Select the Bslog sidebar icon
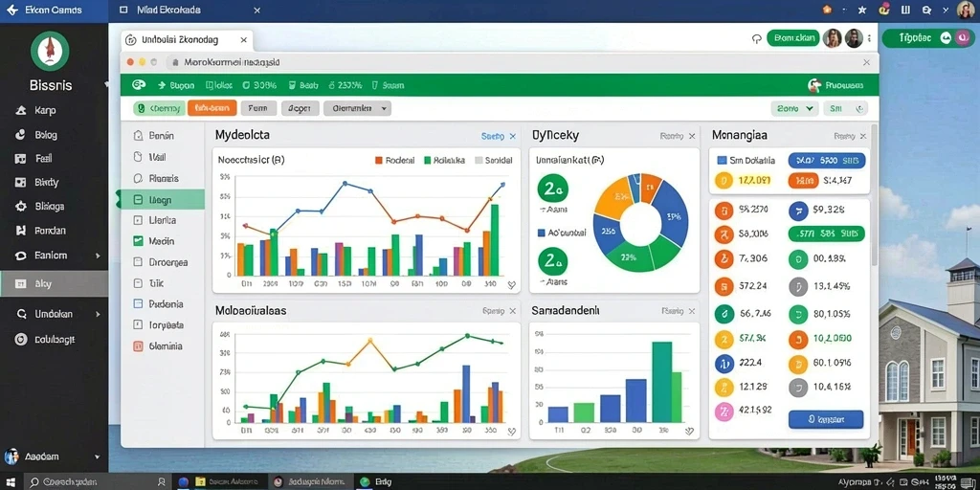 pos(21,134)
